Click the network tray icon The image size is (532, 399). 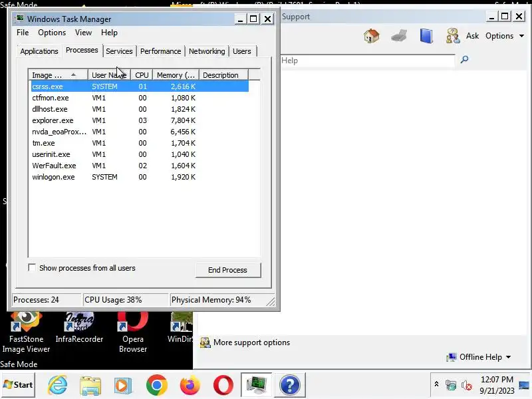[451, 385]
